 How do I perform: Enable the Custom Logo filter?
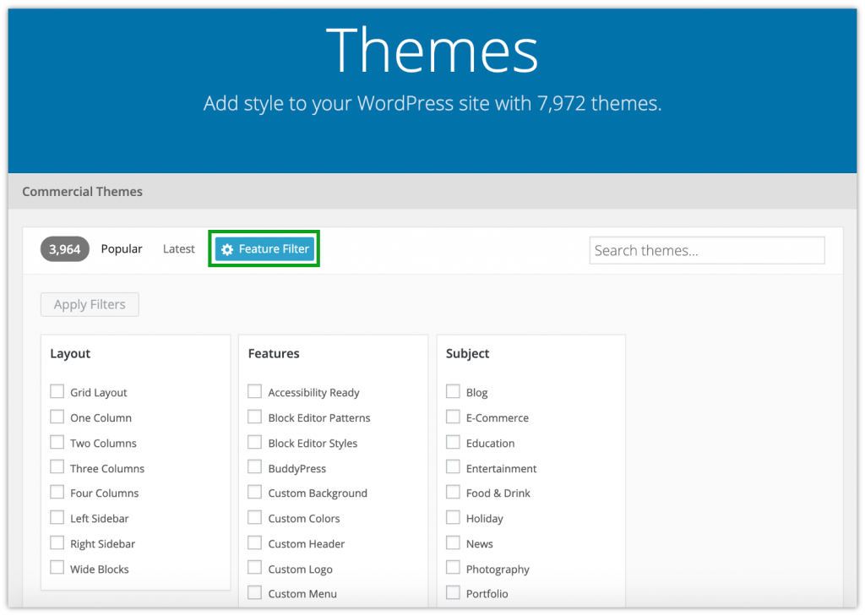pyautogui.click(x=254, y=568)
